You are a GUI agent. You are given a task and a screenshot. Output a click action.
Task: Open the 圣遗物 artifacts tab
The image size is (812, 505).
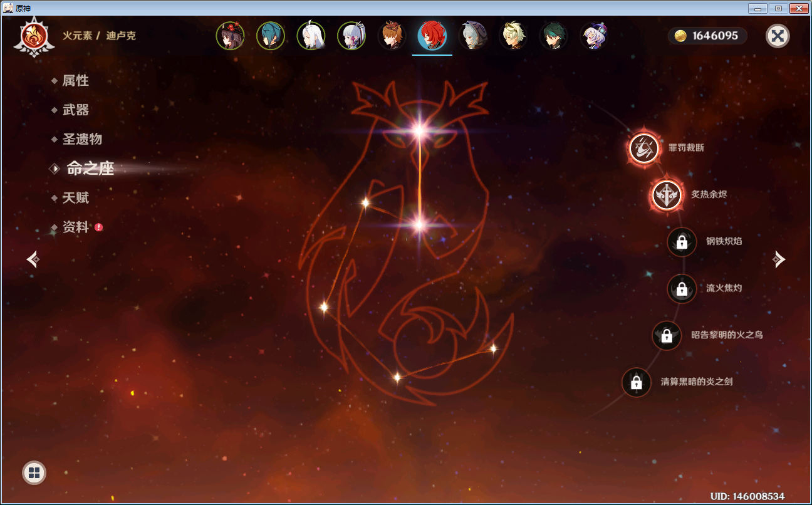(81, 139)
